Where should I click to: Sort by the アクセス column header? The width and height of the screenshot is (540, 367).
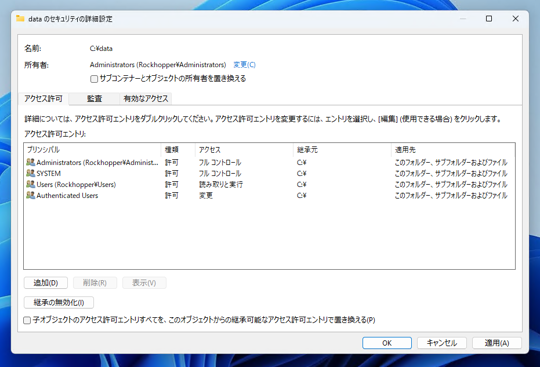pos(244,150)
